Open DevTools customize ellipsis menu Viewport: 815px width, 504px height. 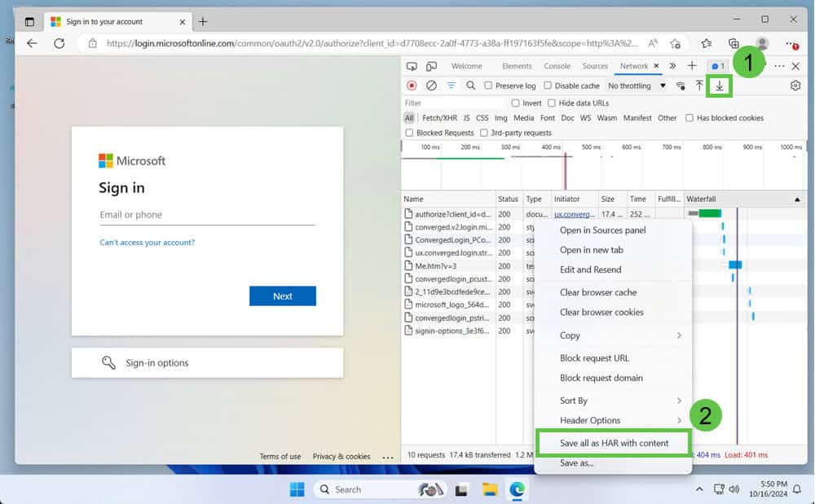tap(779, 67)
